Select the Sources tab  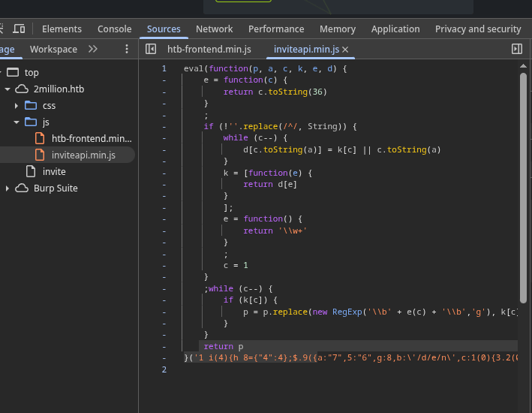click(x=164, y=29)
